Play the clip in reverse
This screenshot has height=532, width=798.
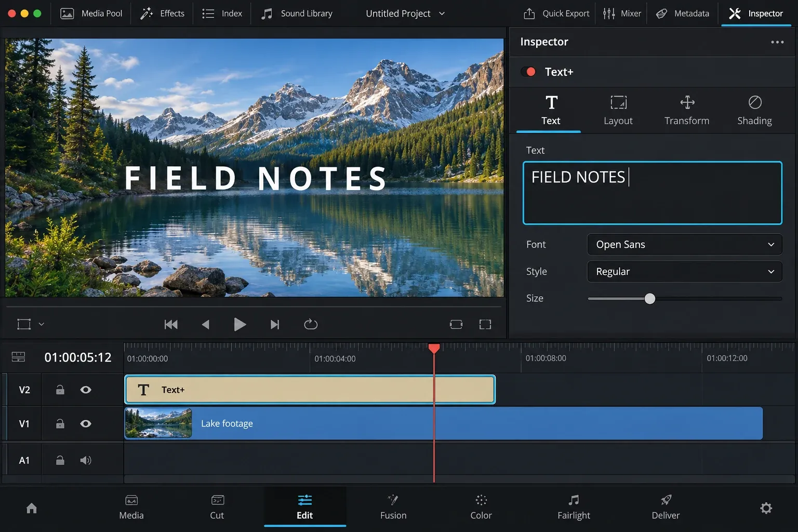[x=205, y=325]
